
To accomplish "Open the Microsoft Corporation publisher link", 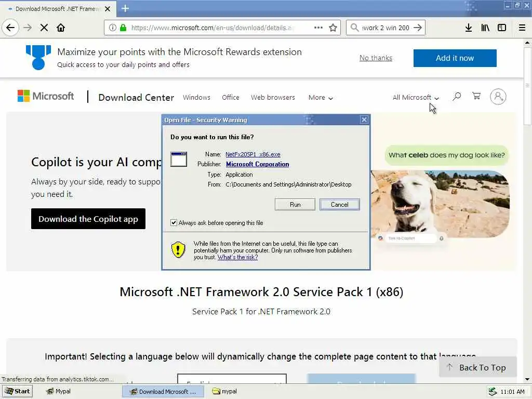I will pos(258,164).
